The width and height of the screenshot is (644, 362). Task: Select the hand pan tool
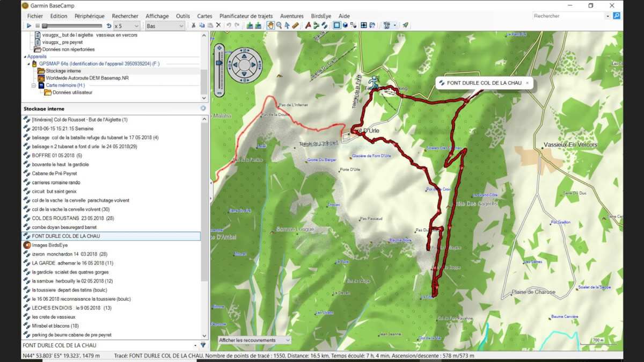tap(270, 25)
